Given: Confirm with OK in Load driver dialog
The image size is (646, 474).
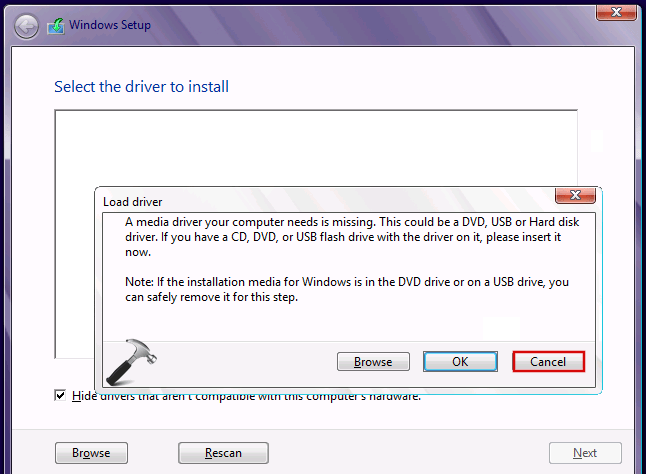Looking at the screenshot, I should (460, 362).
